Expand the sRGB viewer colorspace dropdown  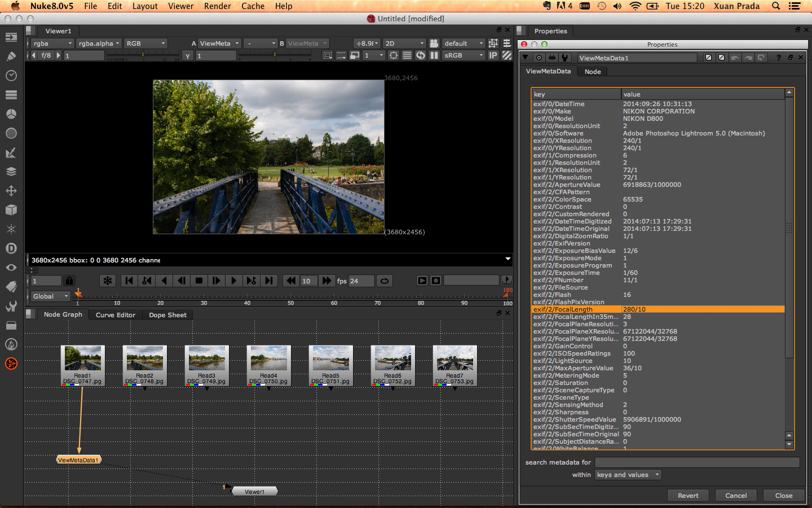464,55
